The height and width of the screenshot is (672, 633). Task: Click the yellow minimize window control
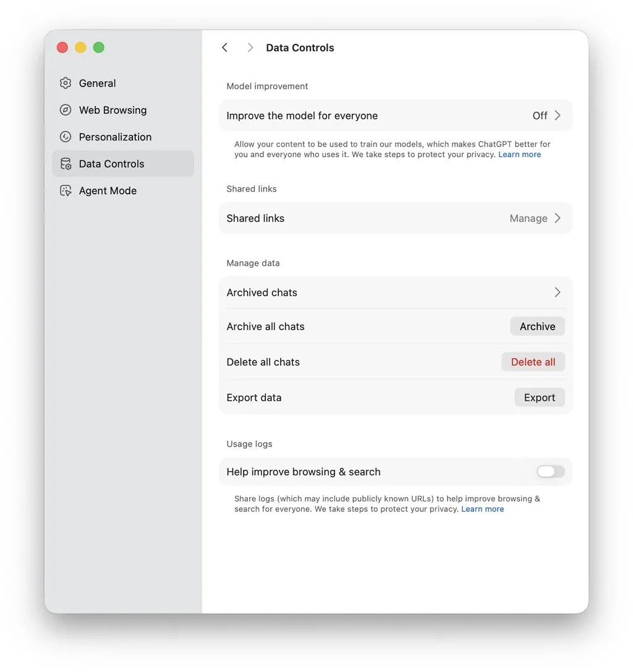coord(80,47)
